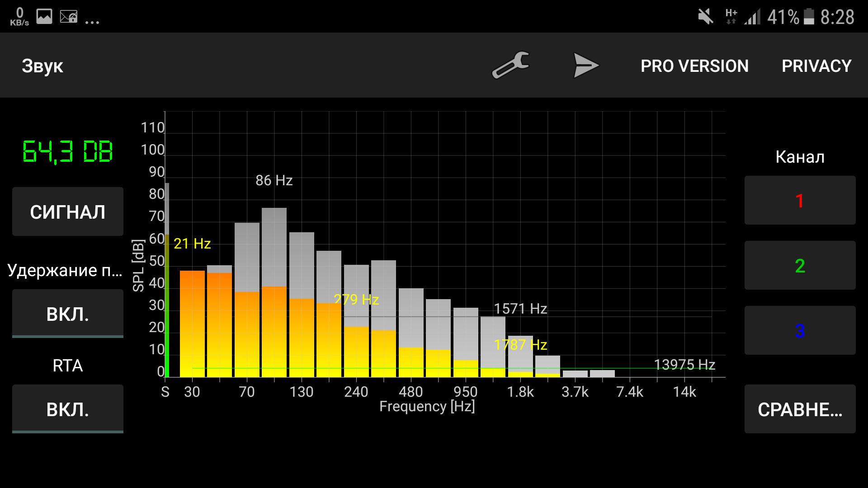Tap the 64,3 DB readout
This screenshot has width=868, height=488.
point(68,151)
